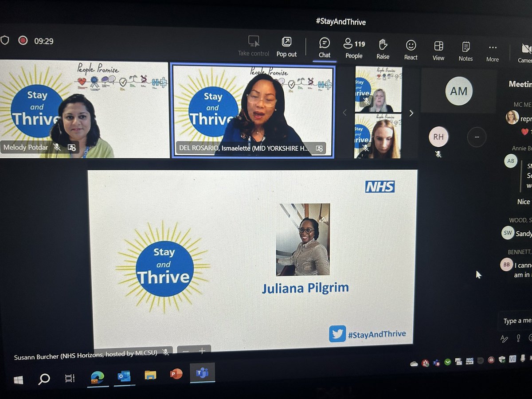
Task: Open Outlook from the taskbar
Action: point(124,376)
